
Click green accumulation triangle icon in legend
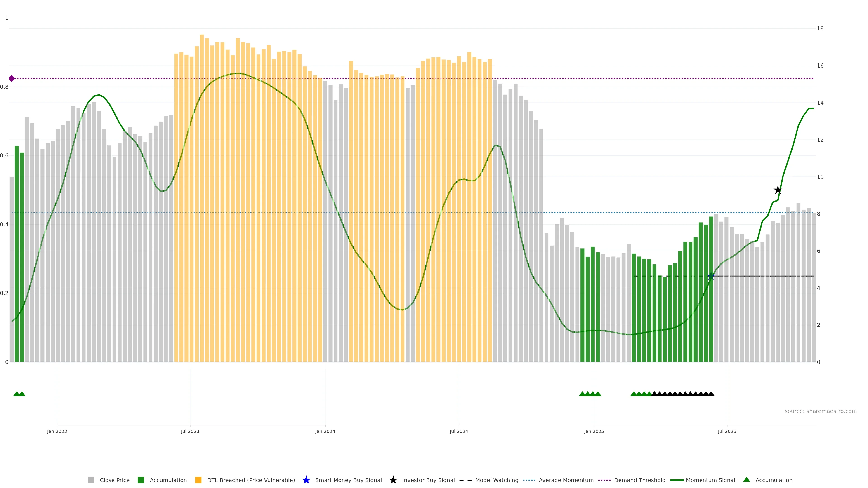click(x=746, y=480)
